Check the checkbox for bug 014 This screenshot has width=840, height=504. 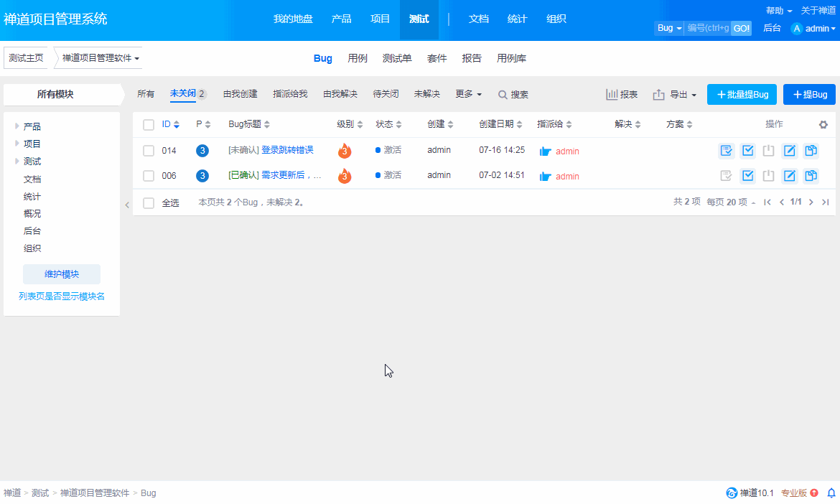(149, 151)
